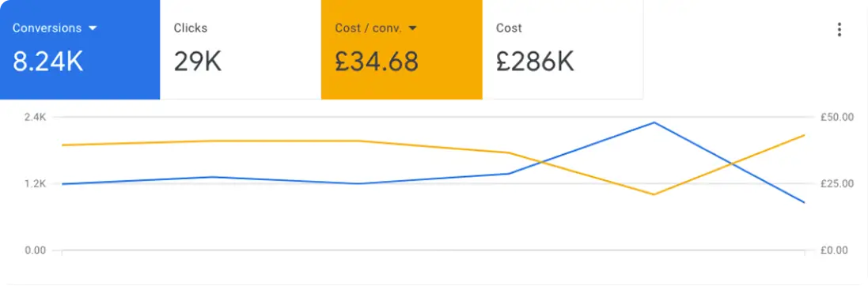Select the Cost metric card
The width and height of the screenshot is (868, 286).
pos(563,50)
